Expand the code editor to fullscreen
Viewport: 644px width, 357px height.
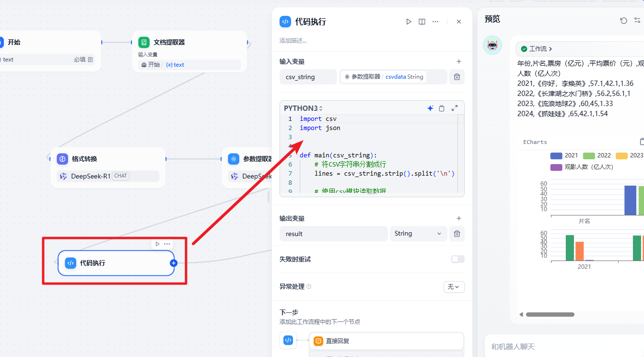(x=455, y=108)
